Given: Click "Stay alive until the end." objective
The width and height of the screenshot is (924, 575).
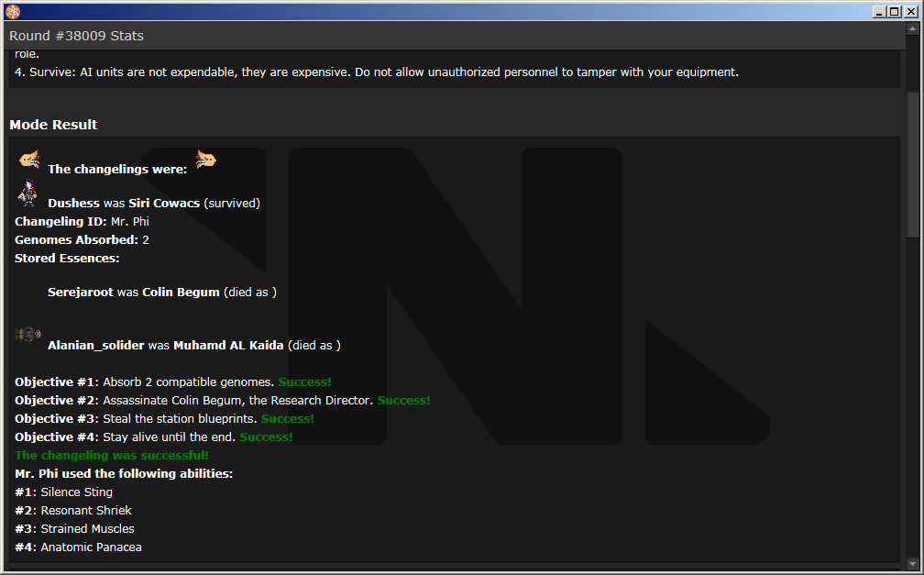Looking at the screenshot, I should pyautogui.click(x=170, y=437).
